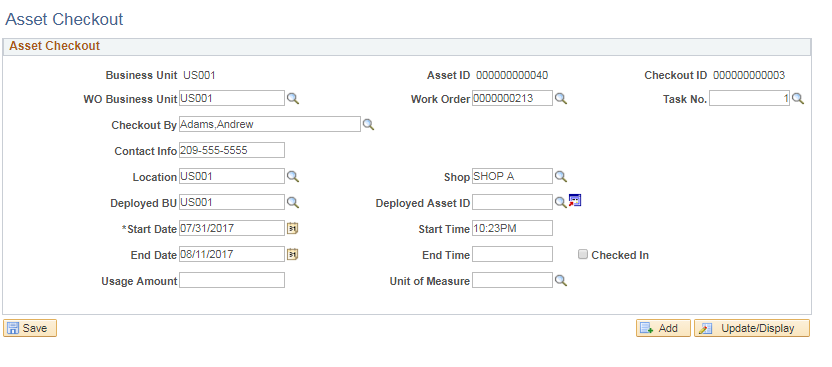Click Checkout ID value 000000000003
The image size is (832, 367).
[749, 75]
